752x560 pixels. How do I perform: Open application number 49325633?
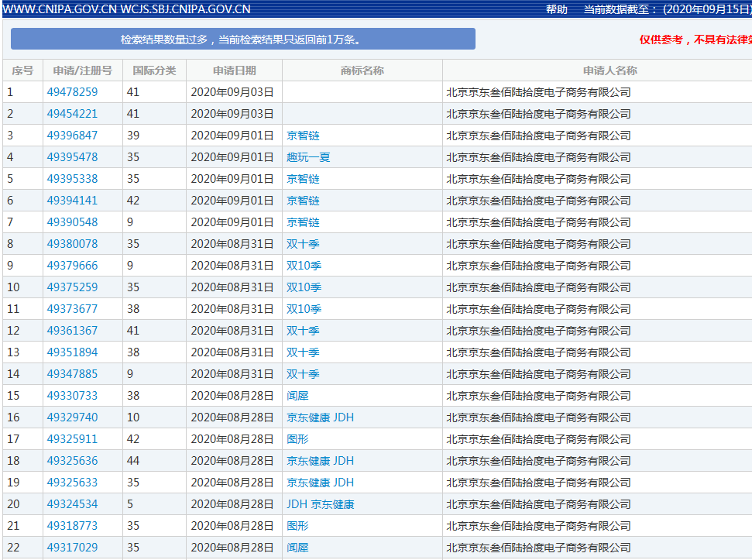click(73, 483)
